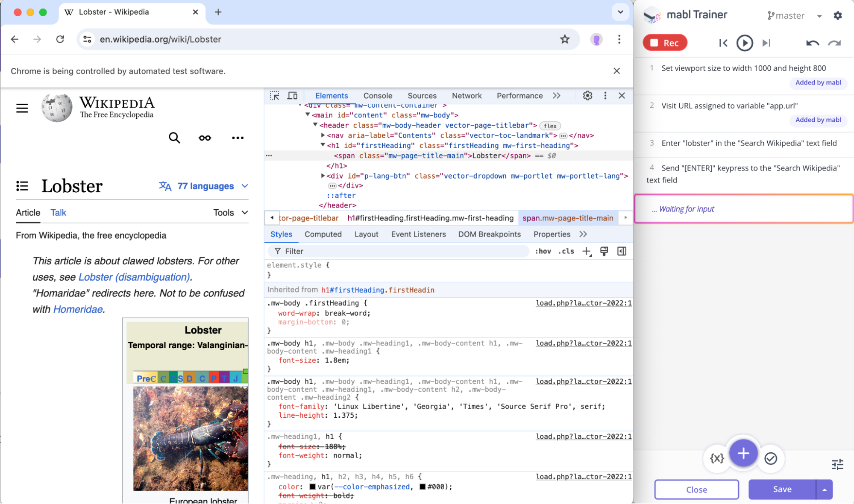Click the Save button in mabl Trainer
Viewport: 854px width, 504px height.
(782, 489)
